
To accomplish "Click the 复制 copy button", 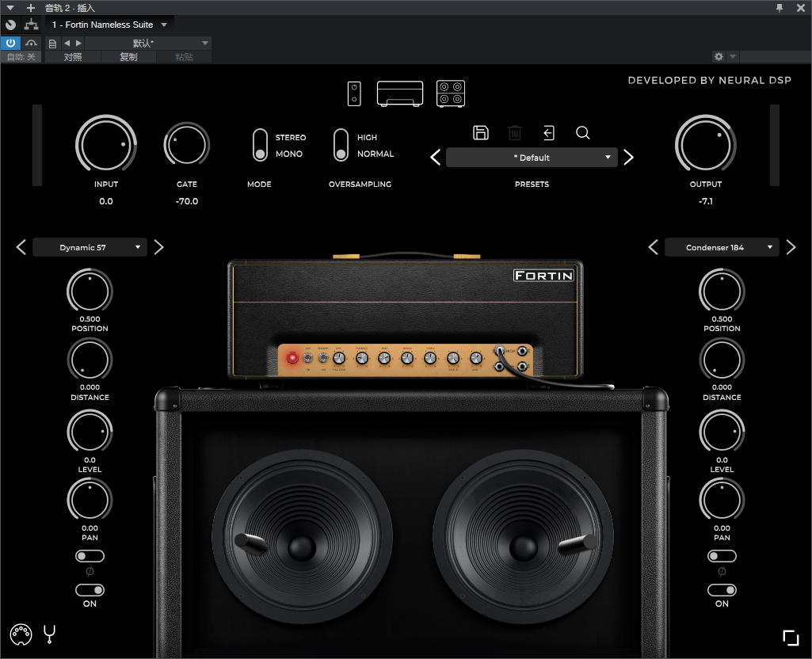I will [128, 57].
